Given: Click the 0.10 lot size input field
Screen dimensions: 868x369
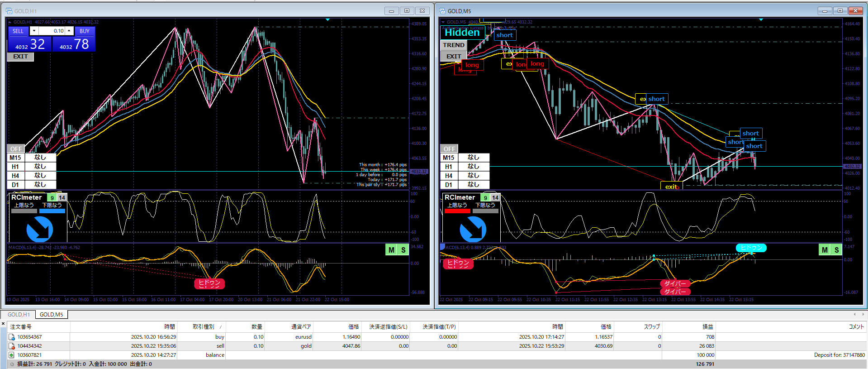Looking at the screenshot, I should (x=52, y=31).
